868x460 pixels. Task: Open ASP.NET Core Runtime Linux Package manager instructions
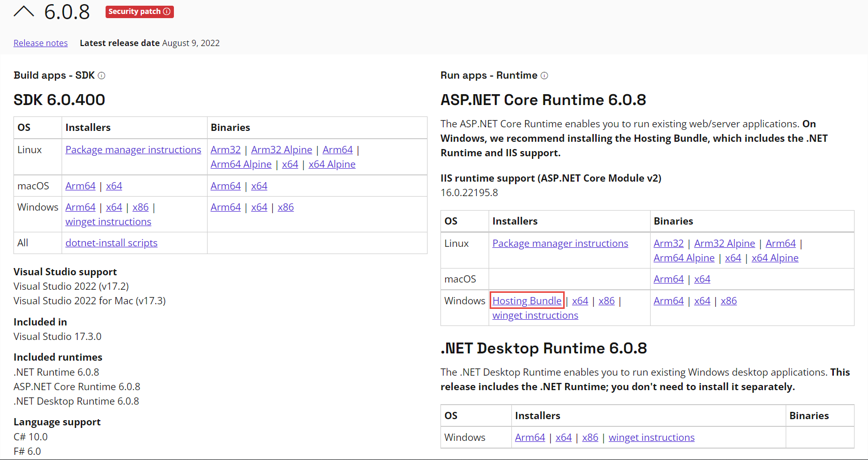[x=560, y=243]
